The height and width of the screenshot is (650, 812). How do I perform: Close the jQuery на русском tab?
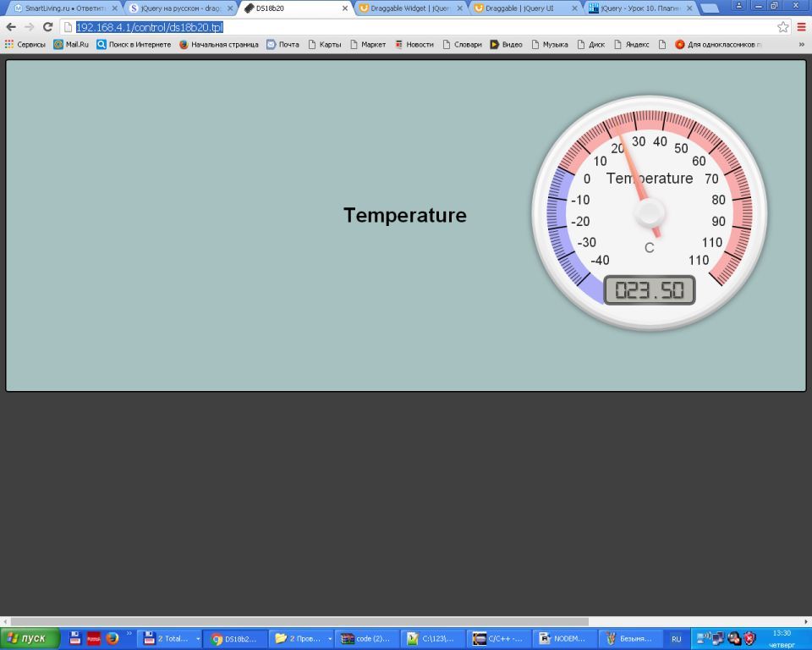click(x=230, y=8)
